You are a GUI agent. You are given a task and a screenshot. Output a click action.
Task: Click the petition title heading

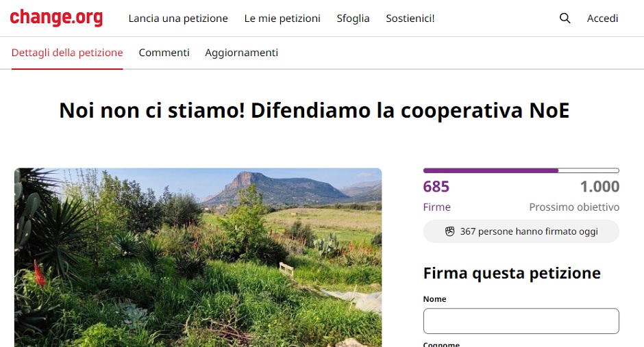click(314, 110)
